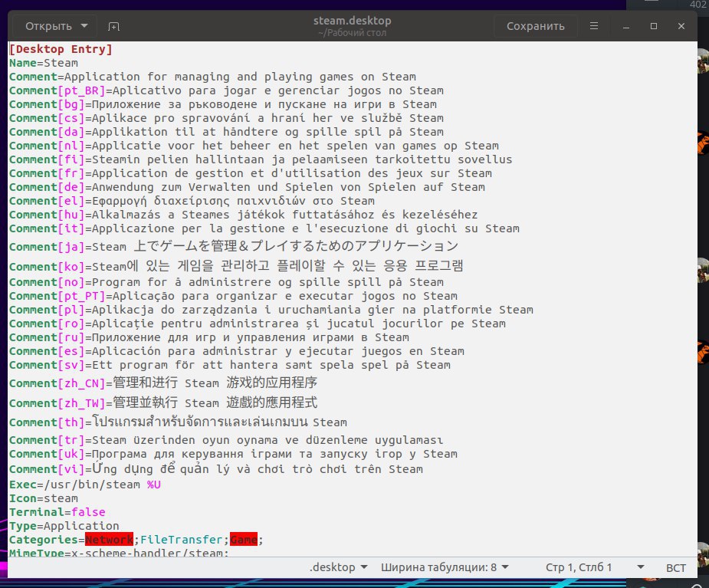709x588 pixels.
Task: Click the Comment[bg] Bulgarian line
Action: (x=223, y=104)
